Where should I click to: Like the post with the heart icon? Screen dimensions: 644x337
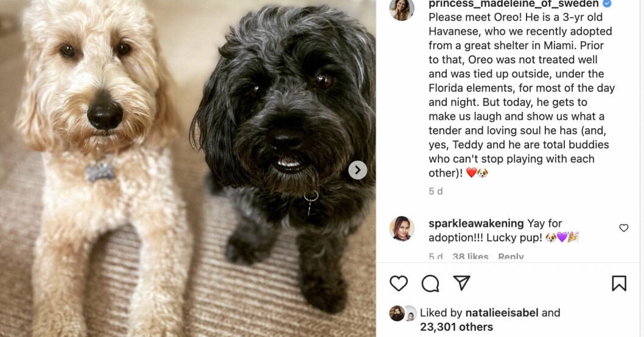399,283
